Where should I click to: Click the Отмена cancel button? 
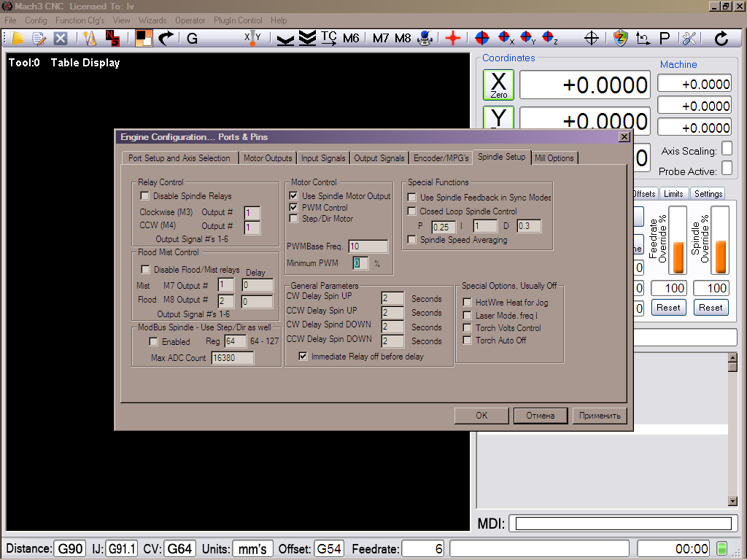click(541, 415)
